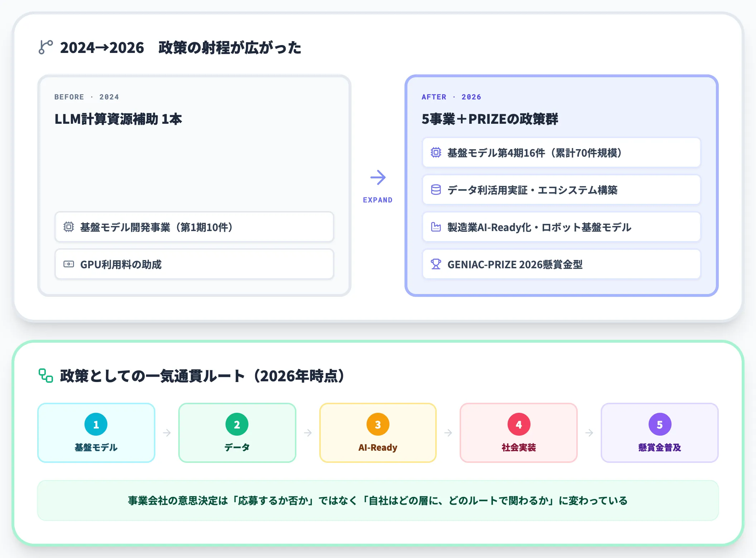Image resolution: width=756 pixels, height=558 pixels.
Task: Click the BEFORE · 2024 label
Action: [87, 97]
